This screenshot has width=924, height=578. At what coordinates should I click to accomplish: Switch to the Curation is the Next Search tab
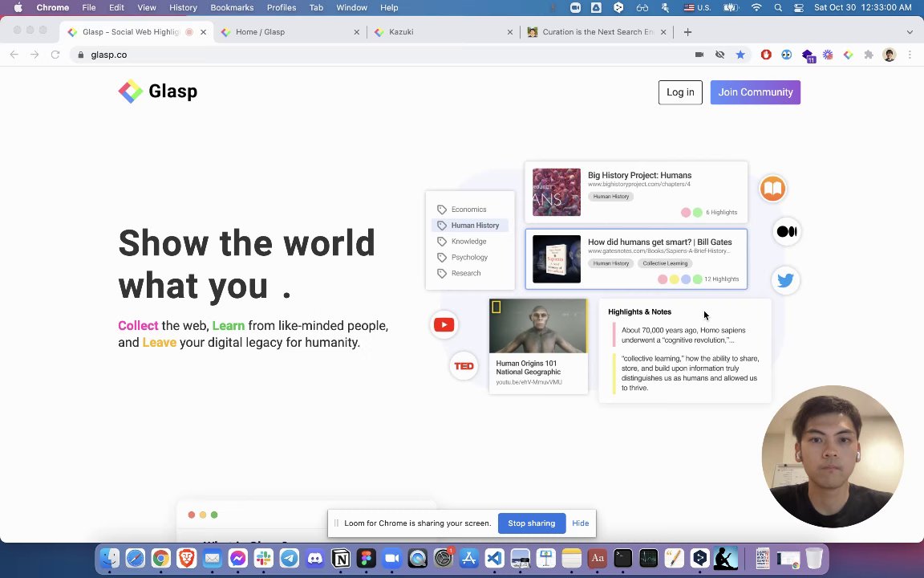(597, 32)
